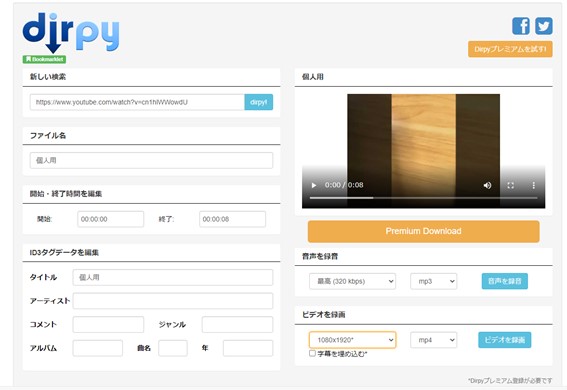Click the blue dirpy! search button
Image resolution: width=567 pixels, height=390 pixels.
259,102
